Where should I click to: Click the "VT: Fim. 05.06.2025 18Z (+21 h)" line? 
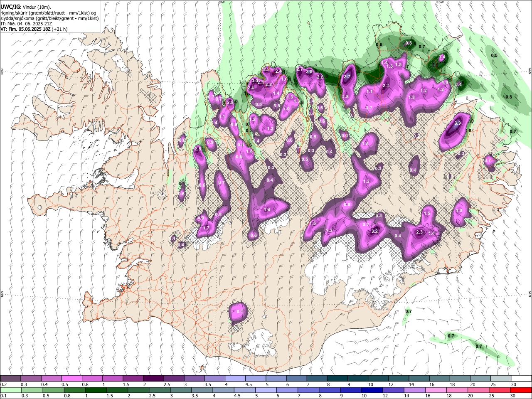coord(34,29)
